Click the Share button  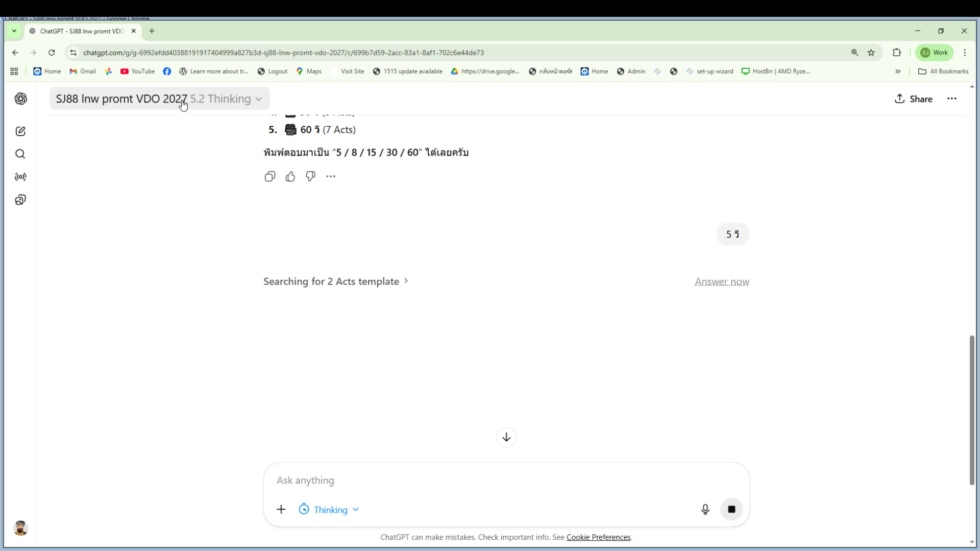(x=914, y=99)
